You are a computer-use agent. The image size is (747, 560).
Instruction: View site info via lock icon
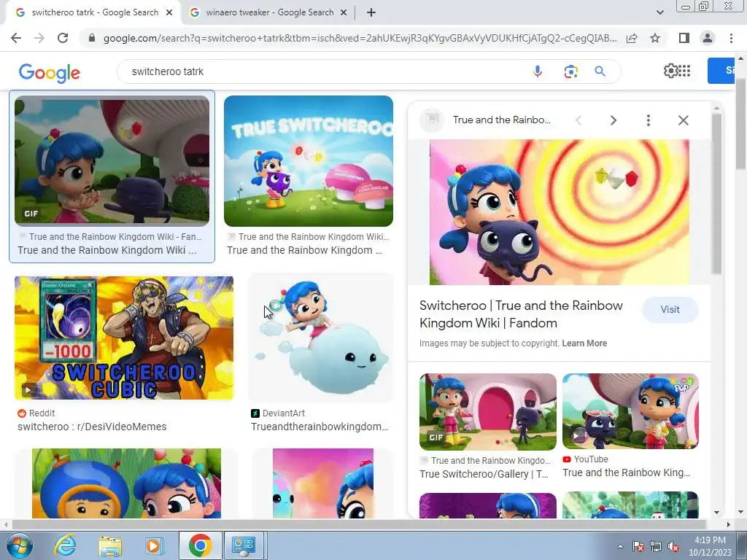click(x=92, y=38)
